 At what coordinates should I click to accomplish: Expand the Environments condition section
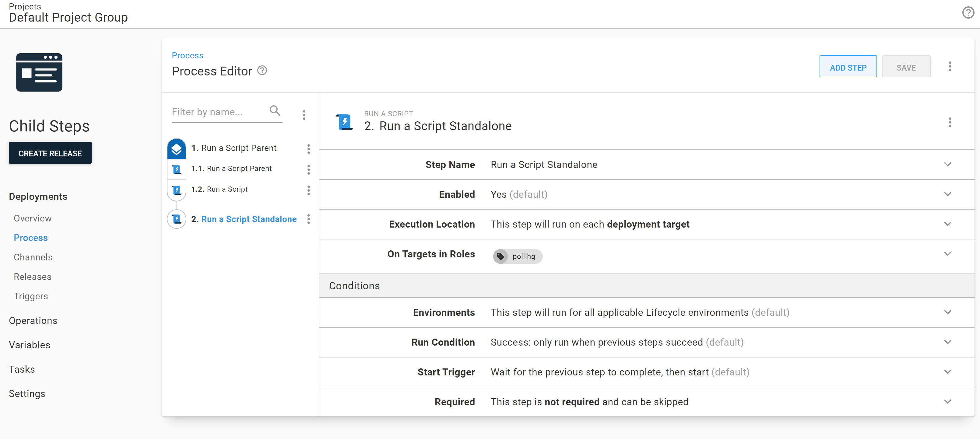948,312
